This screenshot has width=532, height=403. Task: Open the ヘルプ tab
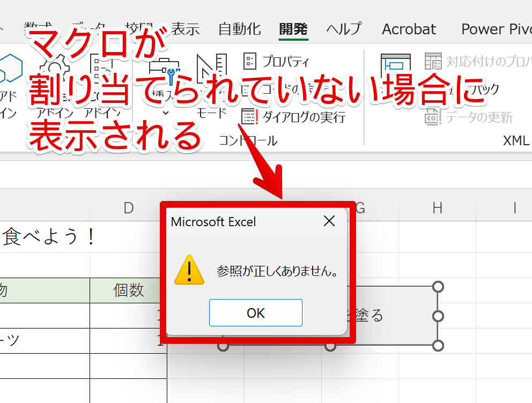[344, 29]
